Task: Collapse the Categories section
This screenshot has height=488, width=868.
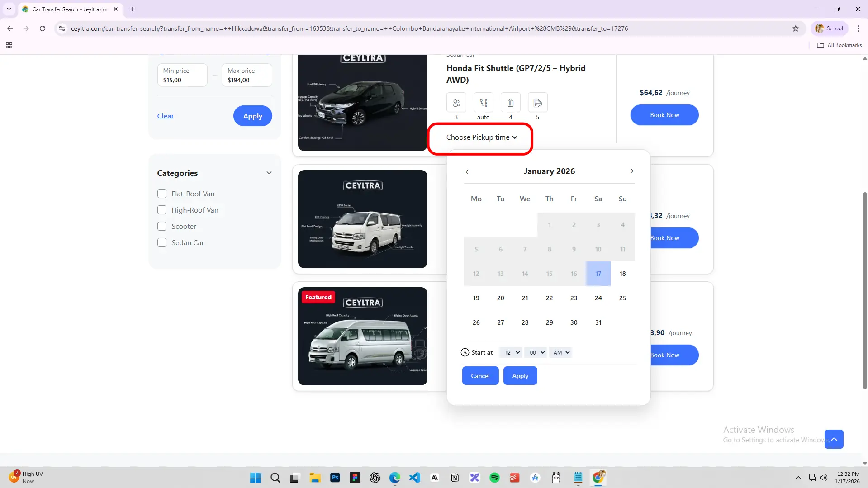Action: pyautogui.click(x=269, y=173)
